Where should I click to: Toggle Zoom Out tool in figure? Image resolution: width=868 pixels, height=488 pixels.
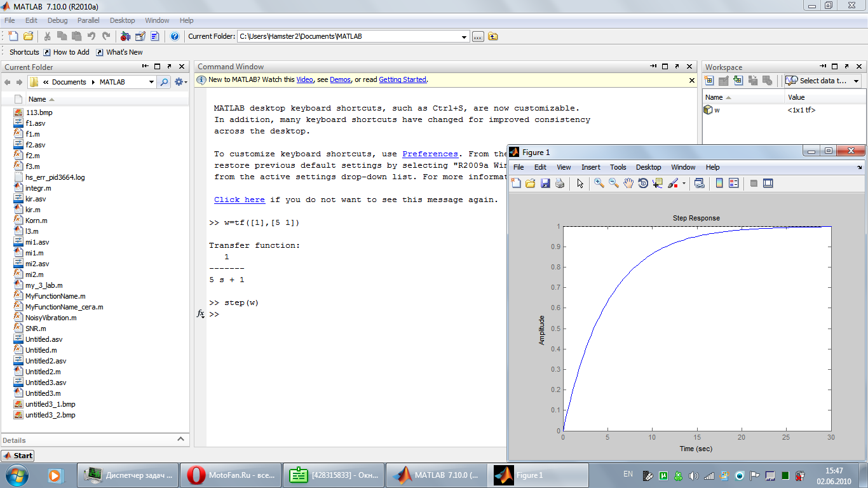tap(614, 183)
